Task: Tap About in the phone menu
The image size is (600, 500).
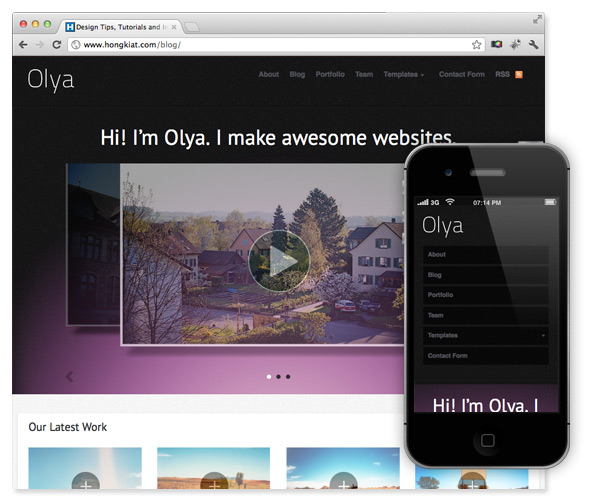Action: [x=486, y=255]
